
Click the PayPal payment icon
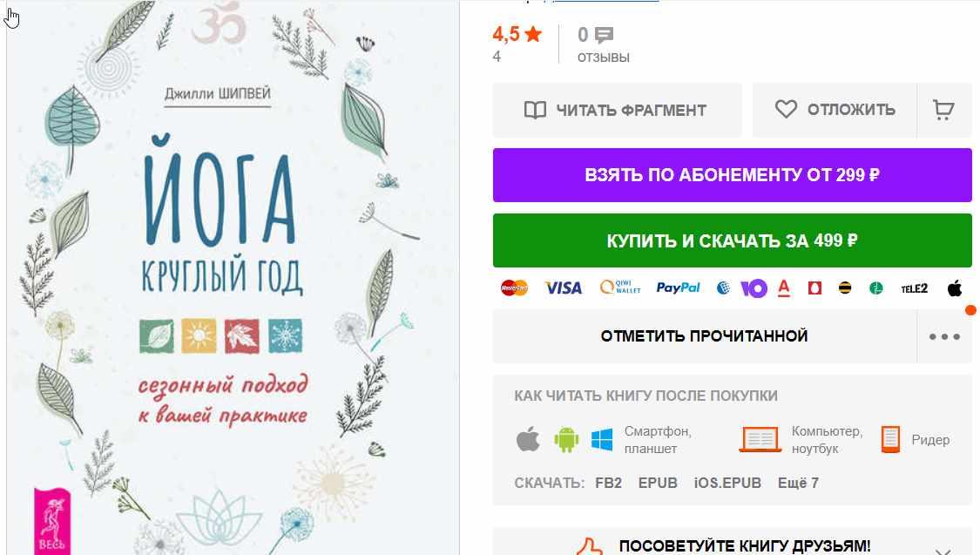pyautogui.click(x=678, y=288)
